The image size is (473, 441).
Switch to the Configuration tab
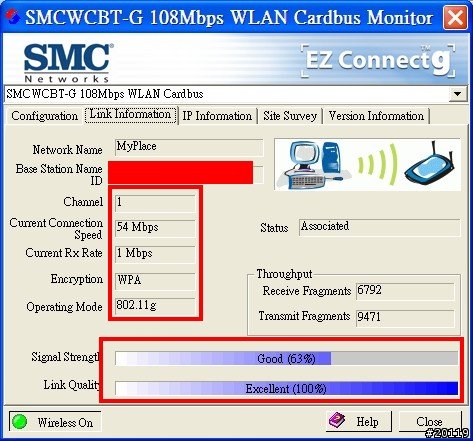[x=44, y=116]
